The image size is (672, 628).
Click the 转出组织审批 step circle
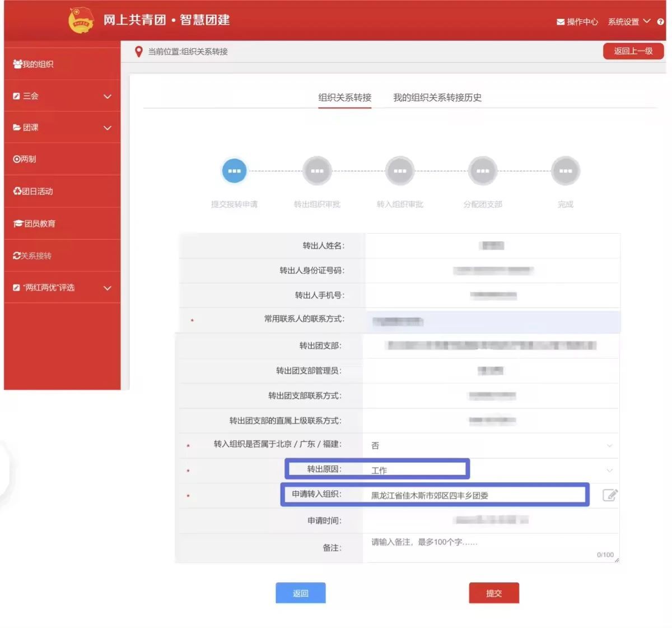tap(317, 171)
